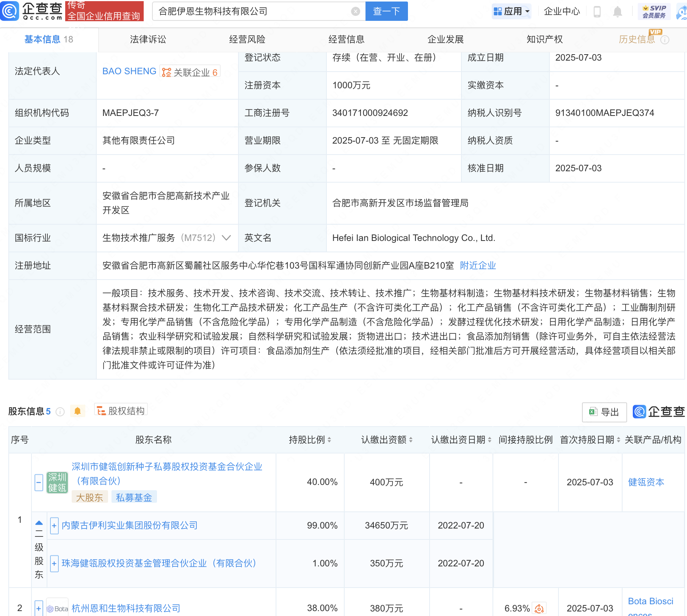Sort by 认缴出资额 column
The height and width of the screenshot is (616, 687).
coord(411,440)
